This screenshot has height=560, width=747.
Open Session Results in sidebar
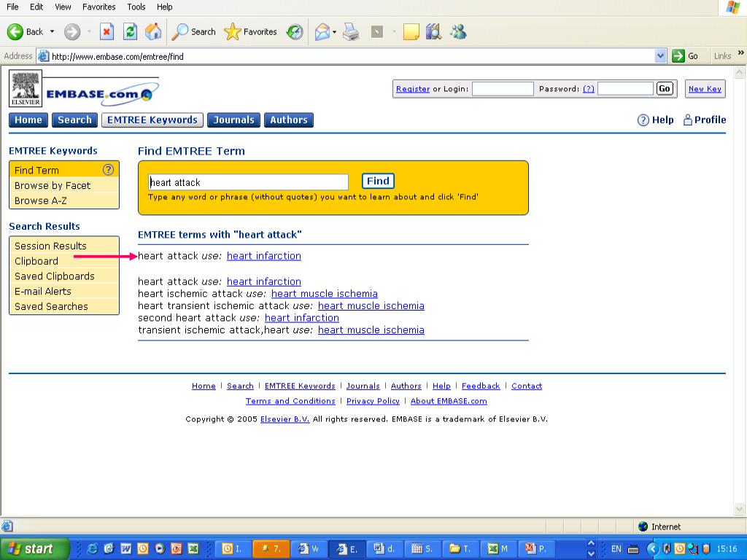pyautogui.click(x=50, y=246)
